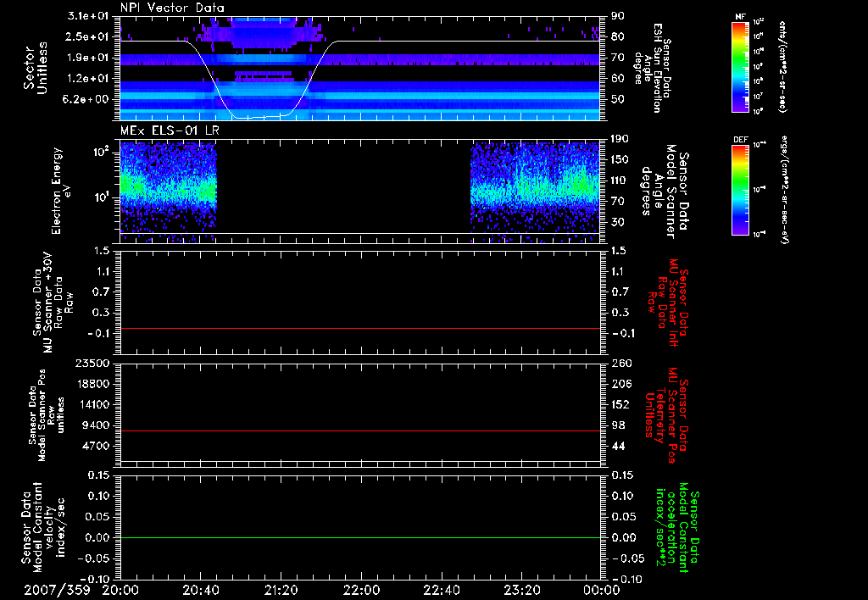Click the 2.5e+01 sector tick label

click(x=88, y=36)
